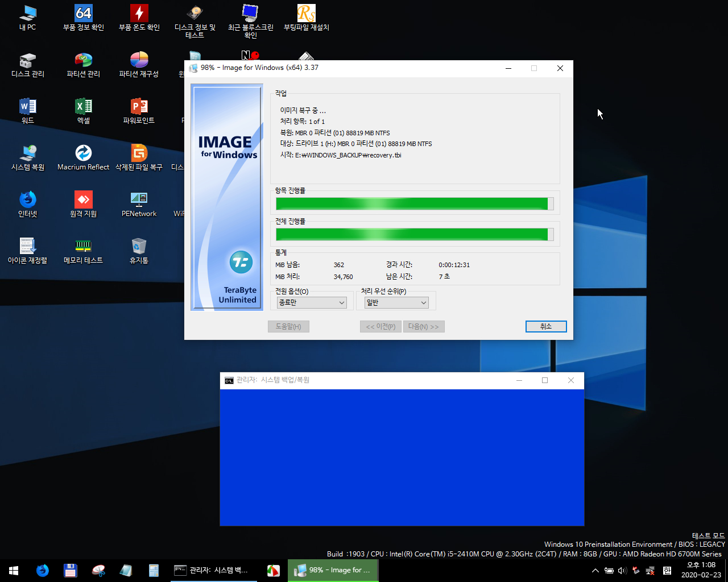Click the 도움말(H) help button
The width and height of the screenshot is (728, 582).
pyautogui.click(x=288, y=326)
